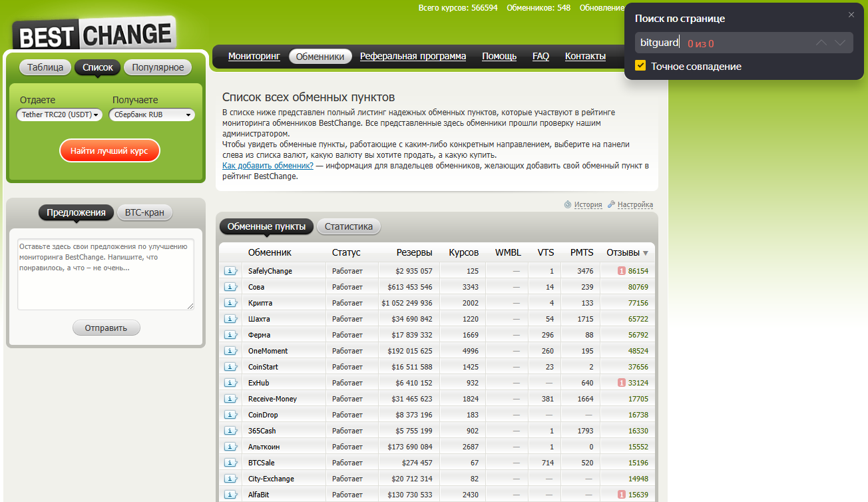868x502 pixels.
Task: Open info icon for CoinDrop row
Action: (x=230, y=415)
